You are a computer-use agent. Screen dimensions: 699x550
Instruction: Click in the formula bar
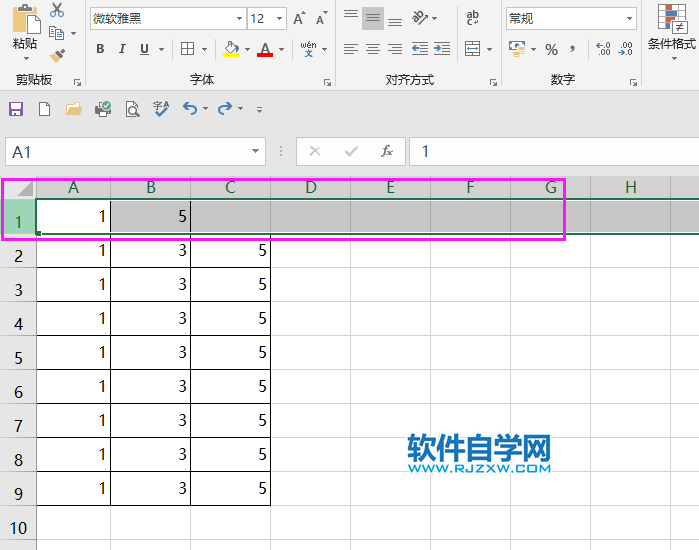[x=554, y=152]
